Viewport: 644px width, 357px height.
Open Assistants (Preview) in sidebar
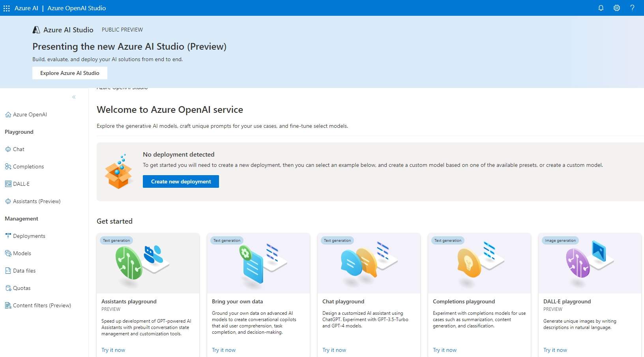click(x=37, y=201)
